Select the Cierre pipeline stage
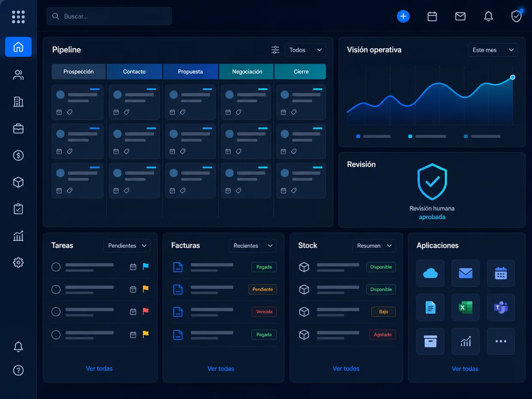Screen dimensions: 532x399 [x=300, y=72]
